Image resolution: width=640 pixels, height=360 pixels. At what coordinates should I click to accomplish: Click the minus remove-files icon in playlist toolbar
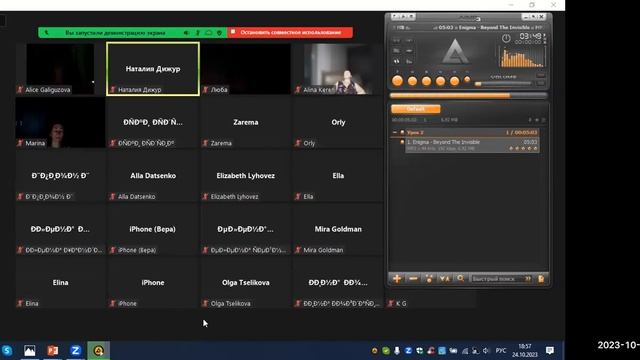[413, 279]
